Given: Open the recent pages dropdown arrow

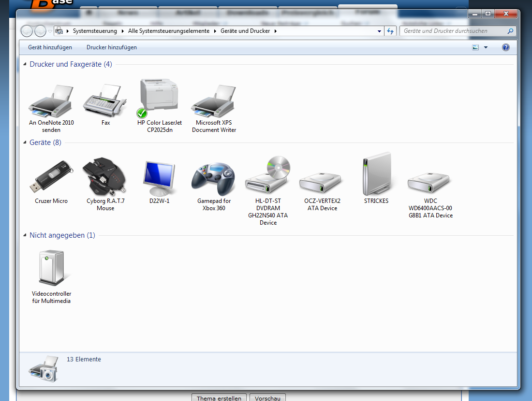Looking at the screenshot, I should [x=50, y=31].
